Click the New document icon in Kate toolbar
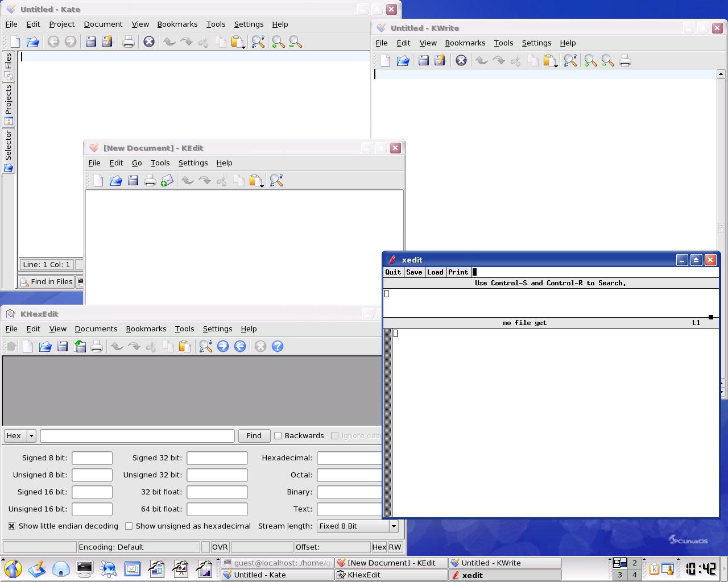The image size is (728, 582). 15,41
